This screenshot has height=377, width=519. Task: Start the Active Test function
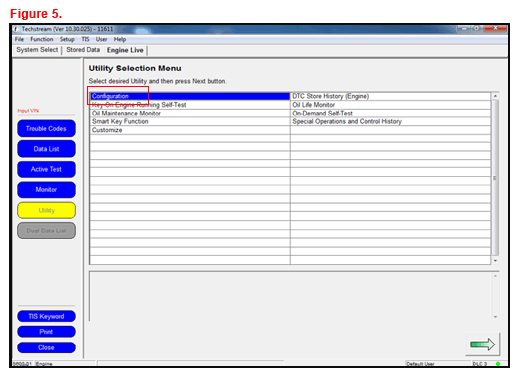pyautogui.click(x=46, y=169)
